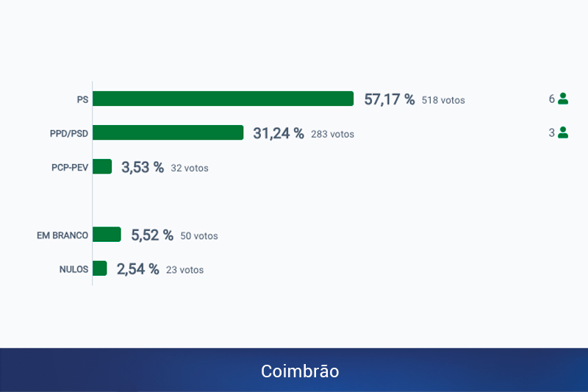Click the 57,17 % percentage value
Viewport: 588px width, 392px height.
point(390,99)
